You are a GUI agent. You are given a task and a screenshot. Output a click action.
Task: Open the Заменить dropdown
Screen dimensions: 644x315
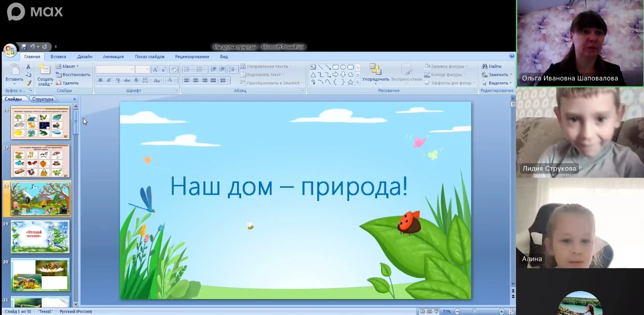click(x=497, y=75)
